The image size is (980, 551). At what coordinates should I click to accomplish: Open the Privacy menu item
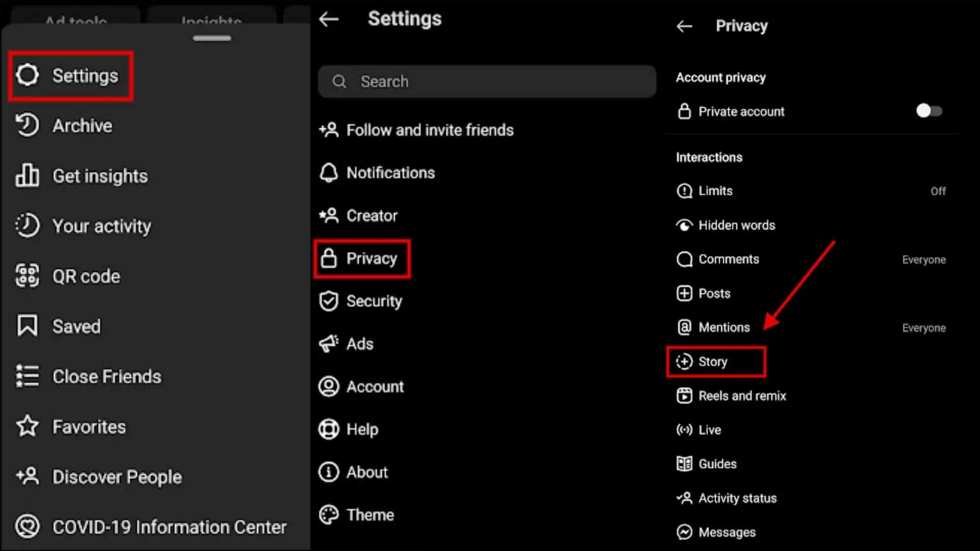pyautogui.click(x=362, y=259)
